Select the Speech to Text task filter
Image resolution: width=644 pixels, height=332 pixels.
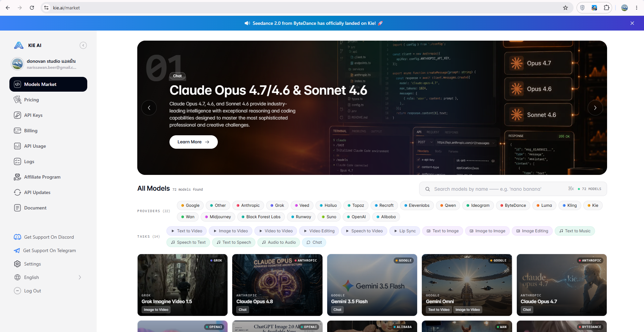[x=188, y=242]
